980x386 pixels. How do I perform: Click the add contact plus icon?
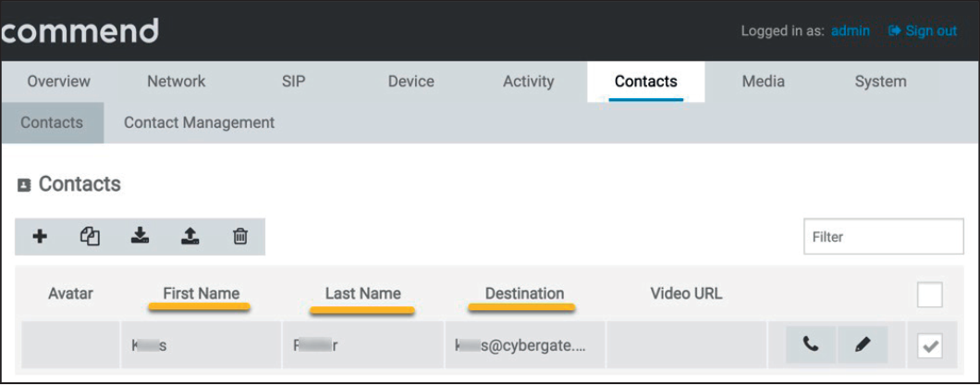pos(40,237)
